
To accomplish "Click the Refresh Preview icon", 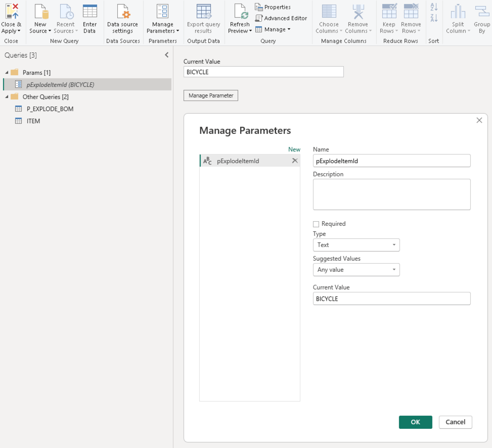I will tap(241, 11).
